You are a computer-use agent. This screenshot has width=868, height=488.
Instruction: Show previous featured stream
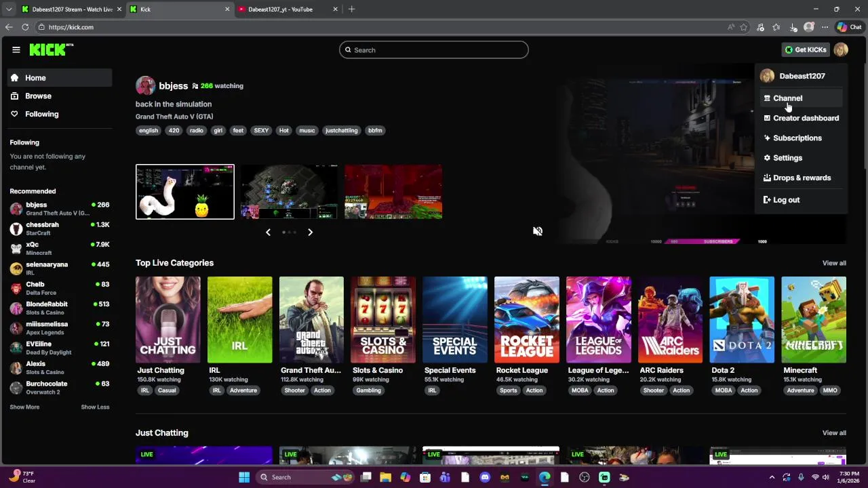pyautogui.click(x=268, y=232)
